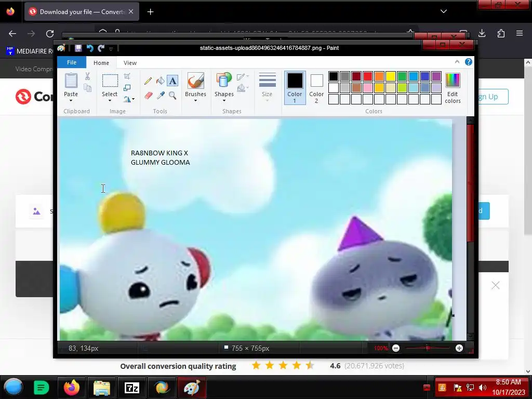Click the volume speaker tray icon
The height and width of the screenshot is (399, 532).
coord(482,388)
